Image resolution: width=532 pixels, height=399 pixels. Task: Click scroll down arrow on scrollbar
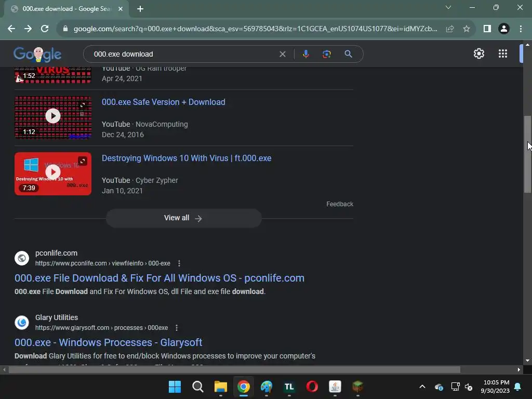coord(527,361)
